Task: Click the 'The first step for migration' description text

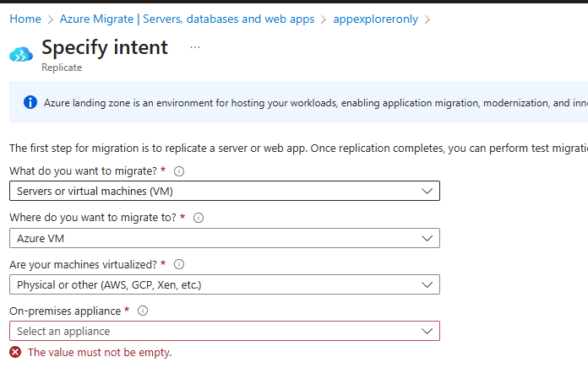Action: [298, 149]
